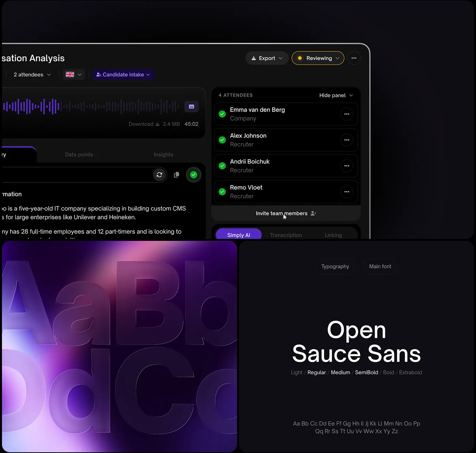This screenshot has height=453, width=476.
Task: Select the Remo Vloet attendee row
Action: click(x=286, y=192)
